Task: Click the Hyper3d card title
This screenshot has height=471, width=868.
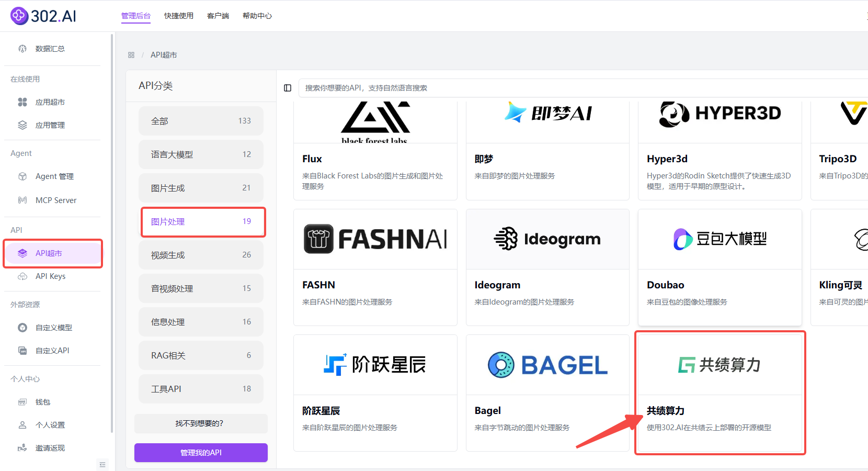Action: [x=667, y=159]
